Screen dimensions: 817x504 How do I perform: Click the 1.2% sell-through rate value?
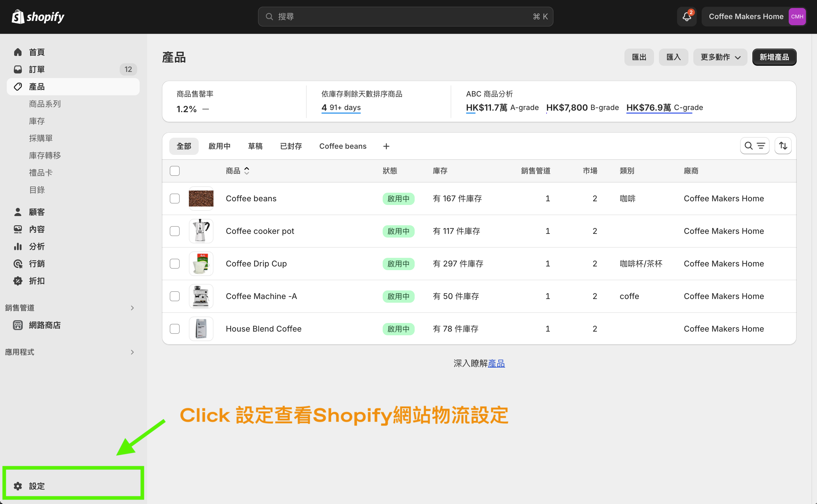click(186, 109)
